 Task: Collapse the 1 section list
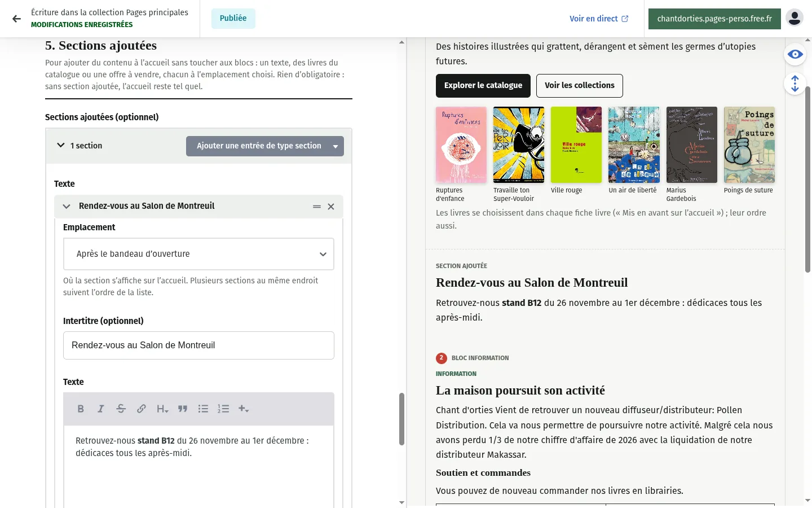coord(61,146)
